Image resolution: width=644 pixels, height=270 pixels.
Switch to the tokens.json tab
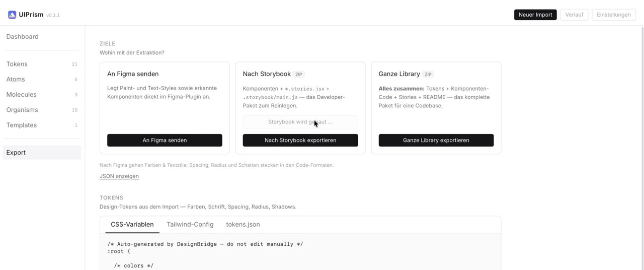pos(243,225)
